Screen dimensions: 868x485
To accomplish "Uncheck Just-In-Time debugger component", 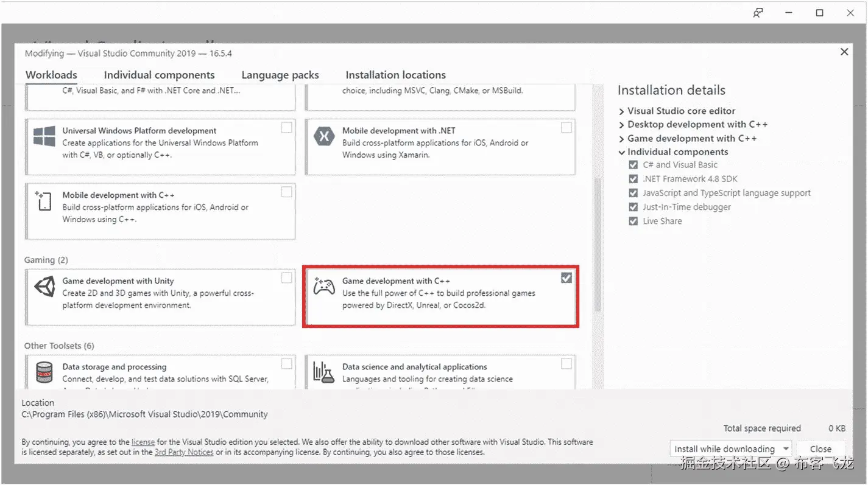I will coord(633,207).
